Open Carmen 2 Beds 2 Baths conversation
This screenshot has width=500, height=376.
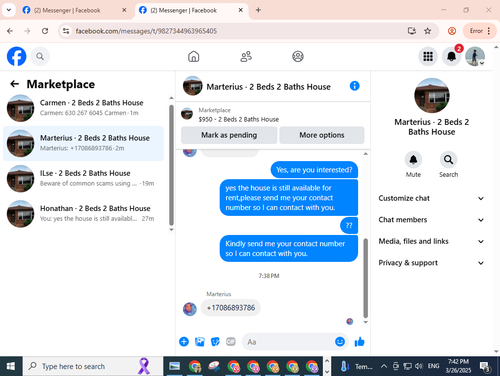coord(83,108)
